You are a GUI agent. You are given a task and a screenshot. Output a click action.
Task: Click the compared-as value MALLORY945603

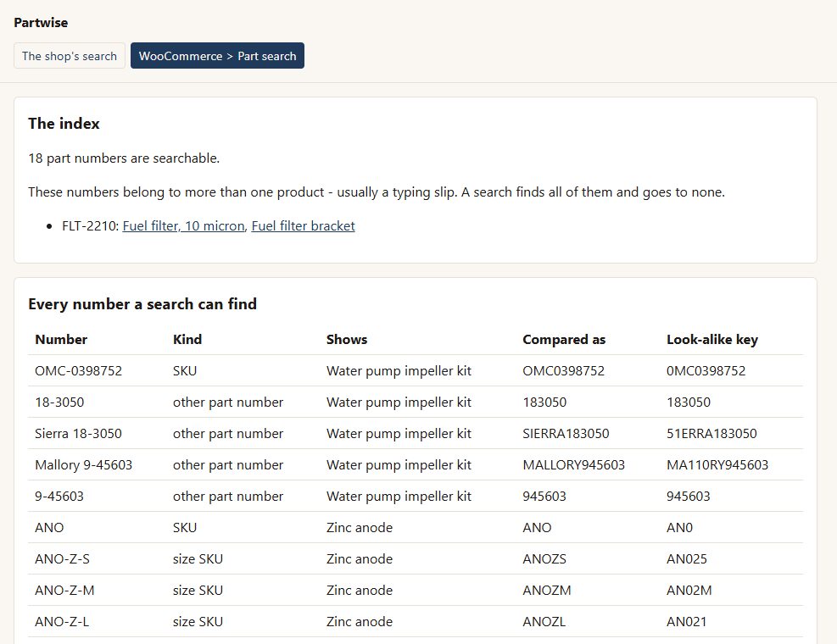click(x=574, y=464)
